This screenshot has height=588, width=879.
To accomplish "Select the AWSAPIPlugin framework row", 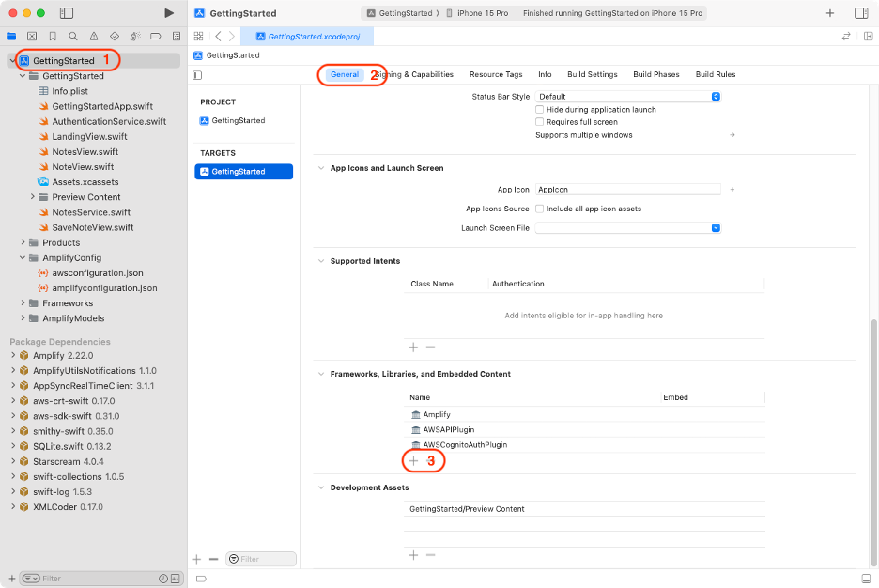I will 584,429.
